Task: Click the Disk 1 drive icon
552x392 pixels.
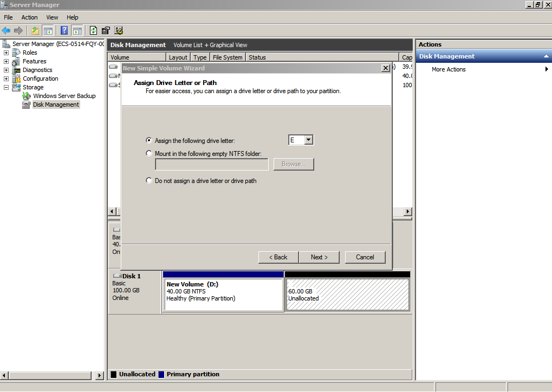Action: (117, 276)
